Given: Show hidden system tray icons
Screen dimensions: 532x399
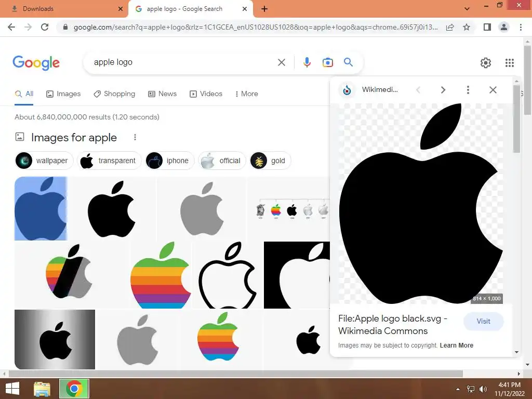Looking at the screenshot, I should [x=458, y=389].
